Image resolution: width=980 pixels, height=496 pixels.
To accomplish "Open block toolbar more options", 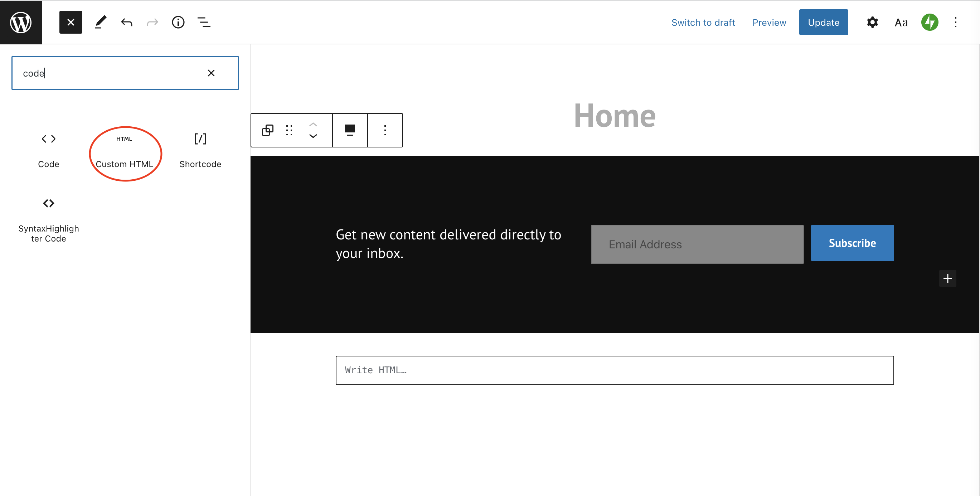I will click(x=385, y=131).
